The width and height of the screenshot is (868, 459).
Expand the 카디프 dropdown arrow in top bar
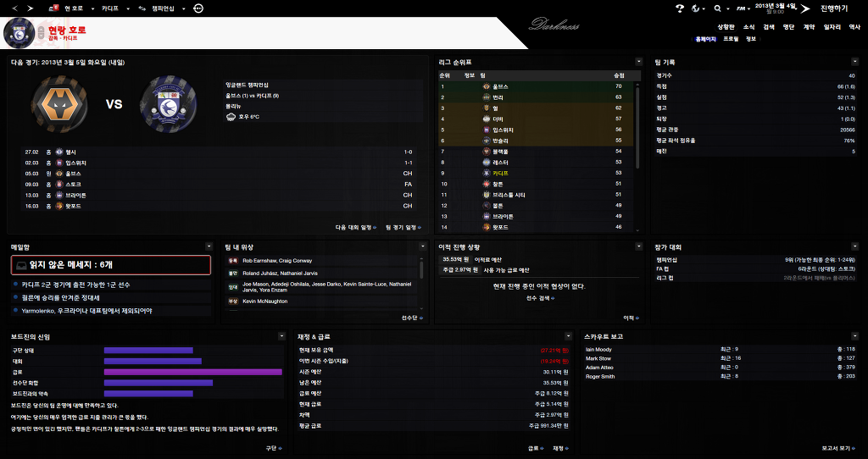[128, 8]
